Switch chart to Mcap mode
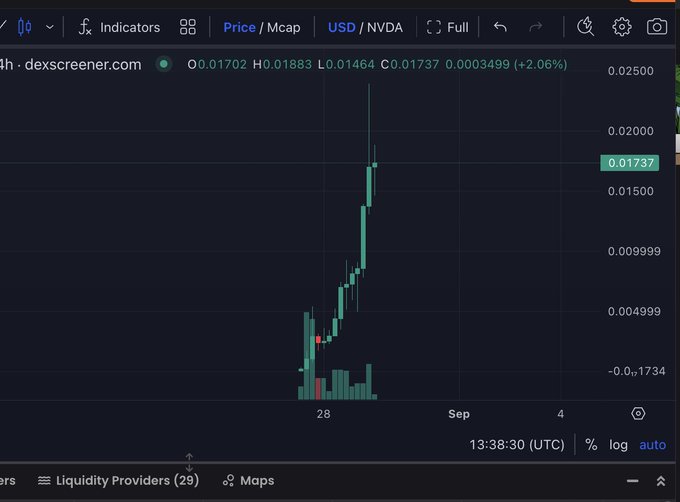Viewport: 680px width, 502px height. [284, 27]
